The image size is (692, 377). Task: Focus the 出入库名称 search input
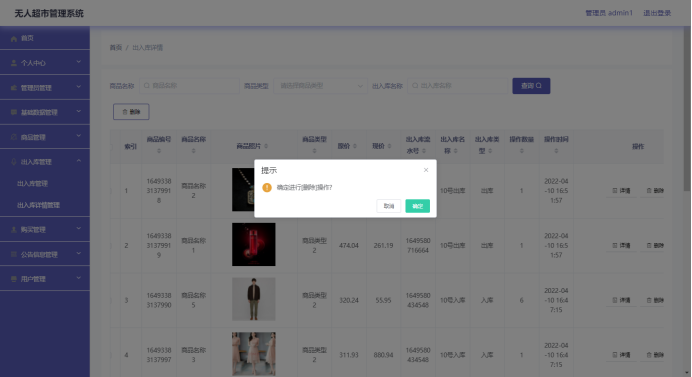457,86
